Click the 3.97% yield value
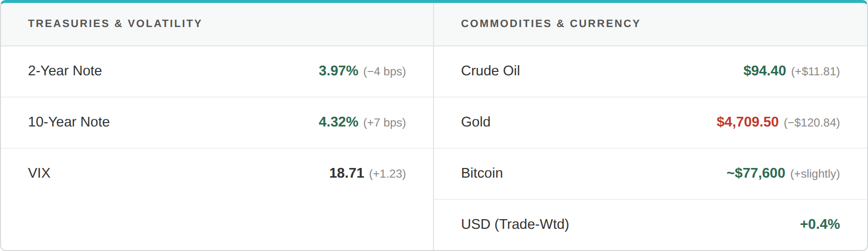 tap(338, 71)
